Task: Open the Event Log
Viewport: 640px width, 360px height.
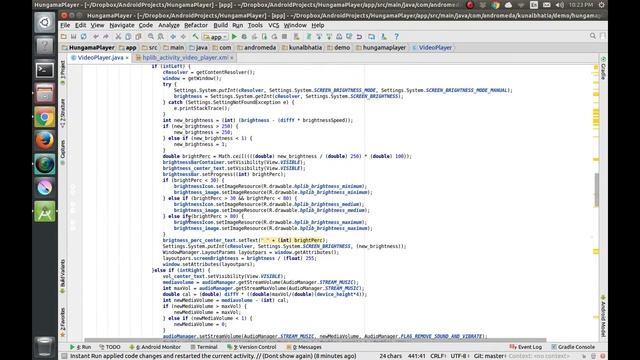Action: [x=526, y=347]
